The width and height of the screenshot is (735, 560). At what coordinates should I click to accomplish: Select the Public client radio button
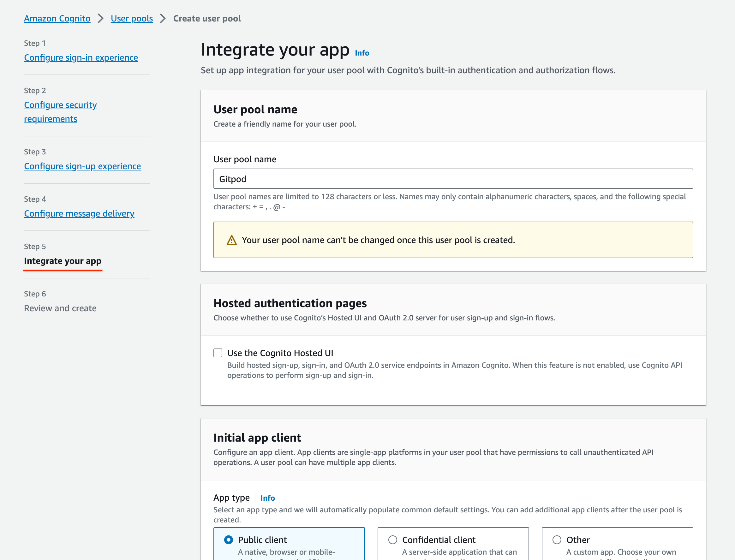[228, 539]
